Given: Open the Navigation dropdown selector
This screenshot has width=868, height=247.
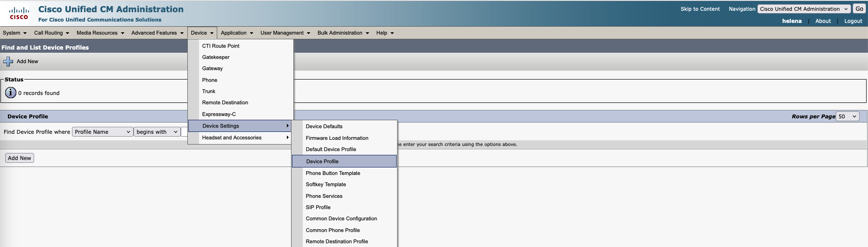Looking at the screenshot, I should (x=803, y=9).
